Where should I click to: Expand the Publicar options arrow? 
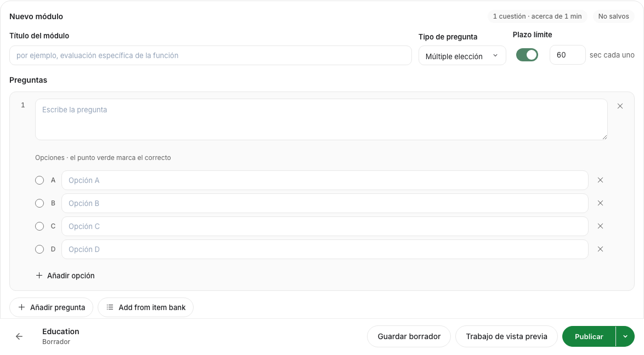625,336
